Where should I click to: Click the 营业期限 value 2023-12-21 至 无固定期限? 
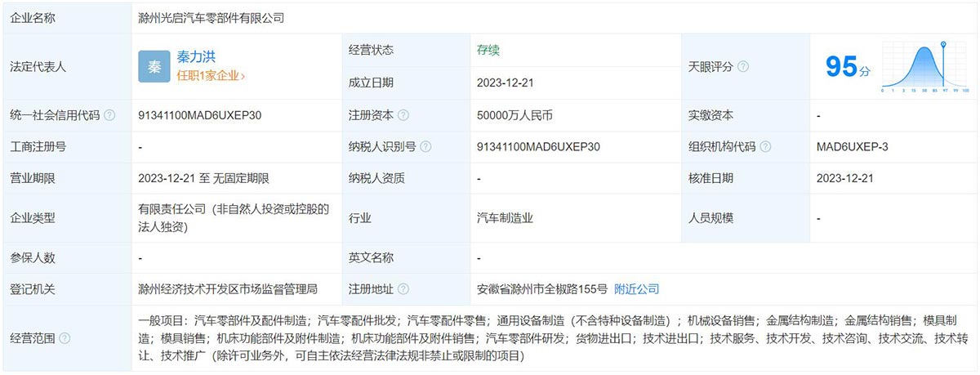(204, 178)
